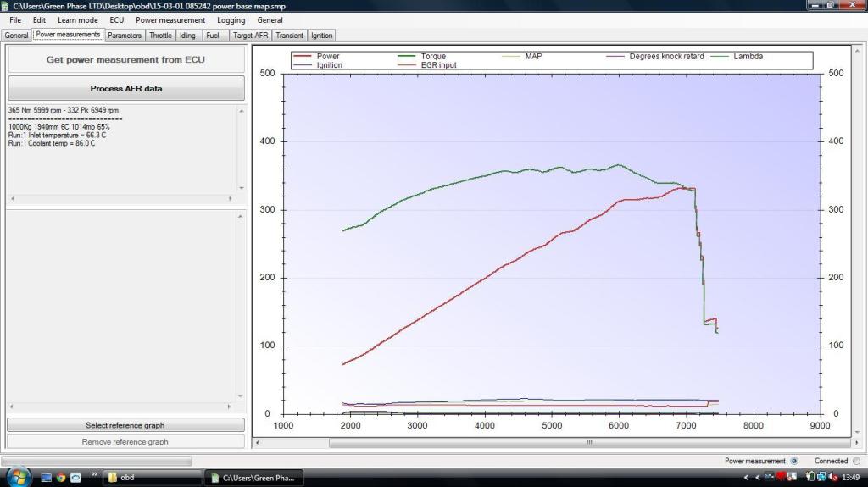Switch to the Target AFR tab
868x487 pixels.
click(x=250, y=36)
